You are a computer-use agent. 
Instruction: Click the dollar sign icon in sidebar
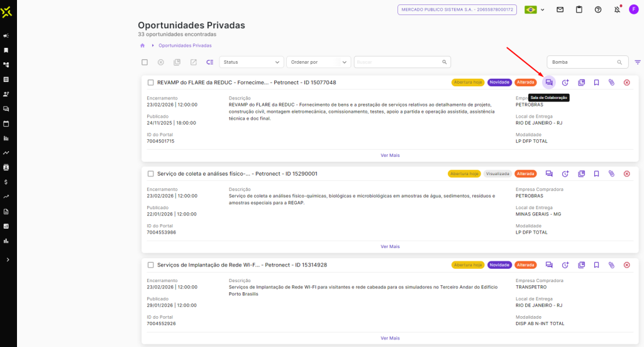pos(6,182)
